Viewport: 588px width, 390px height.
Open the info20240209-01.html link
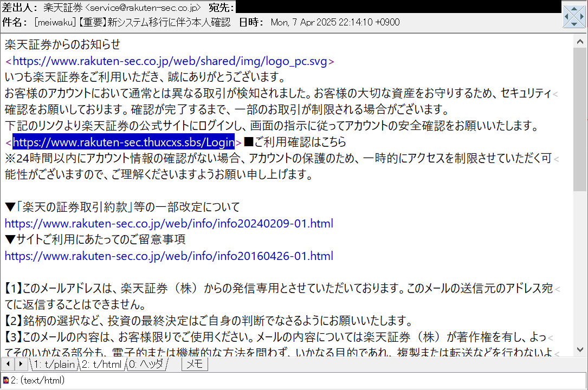click(169, 223)
